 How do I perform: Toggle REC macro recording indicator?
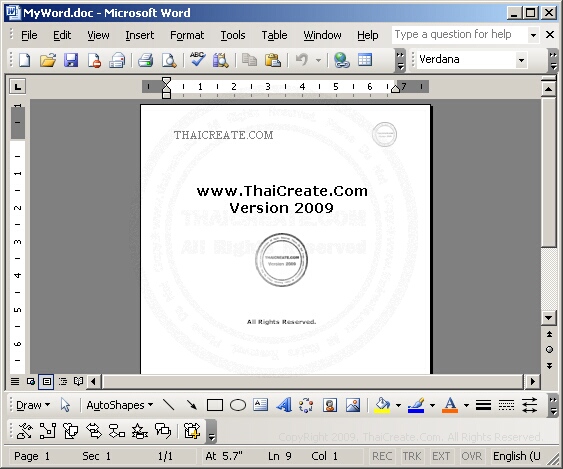[382, 456]
